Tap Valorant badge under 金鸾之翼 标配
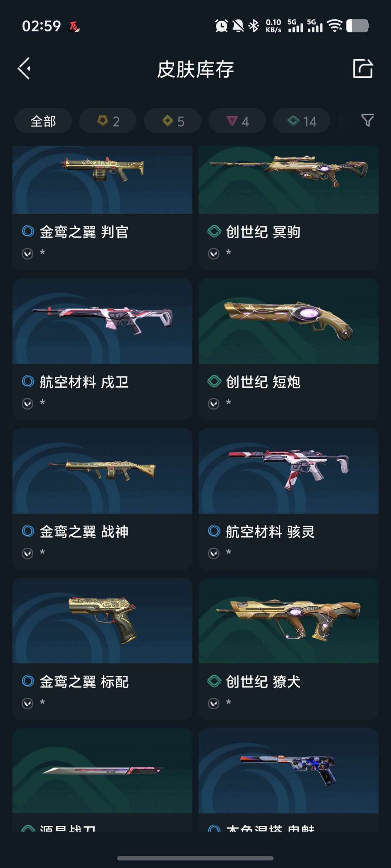Viewport: 391px width, 868px height. coord(28,703)
